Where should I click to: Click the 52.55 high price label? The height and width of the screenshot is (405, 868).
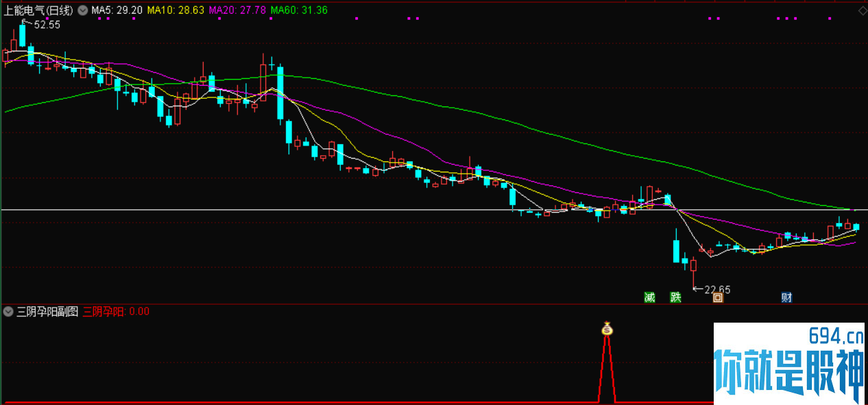coord(47,25)
